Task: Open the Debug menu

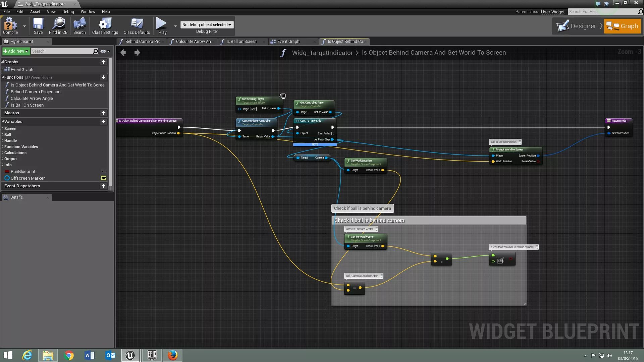Action: 68,11
